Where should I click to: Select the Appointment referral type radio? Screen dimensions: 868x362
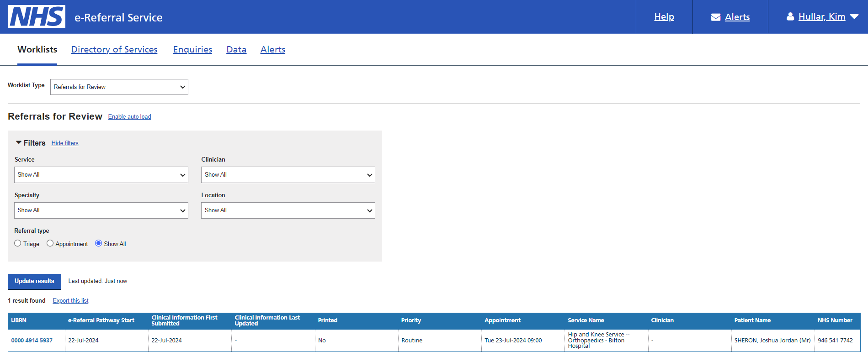50,243
